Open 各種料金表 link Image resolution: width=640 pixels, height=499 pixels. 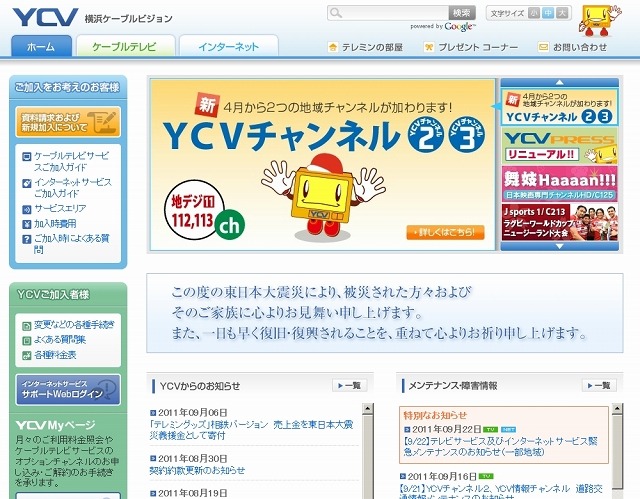point(55,355)
